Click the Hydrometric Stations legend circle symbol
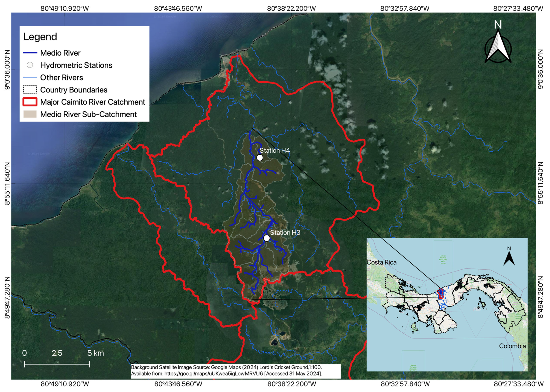The width and height of the screenshot is (550, 392). click(x=30, y=65)
